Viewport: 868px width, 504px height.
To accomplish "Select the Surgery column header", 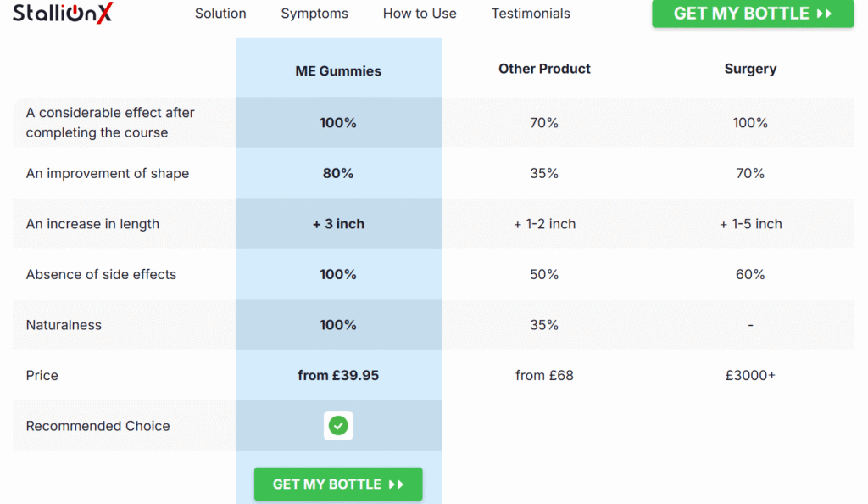I will point(750,69).
